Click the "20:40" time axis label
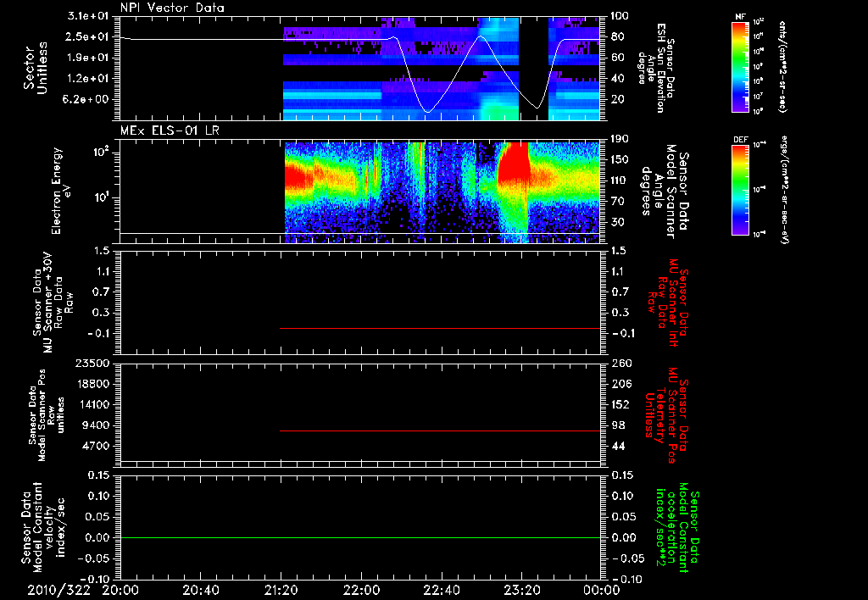This screenshot has width=868, height=600. (x=200, y=590)
